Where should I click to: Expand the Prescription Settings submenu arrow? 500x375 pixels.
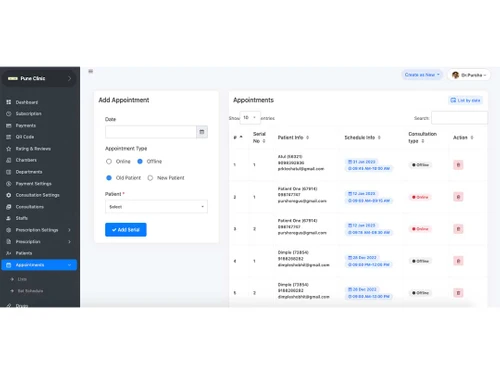click(69, 230)
